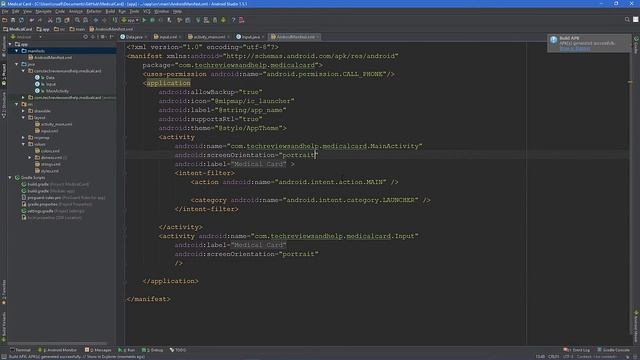Click Scroll from Source target icon
640x360 pixels.
coord(85,37)
